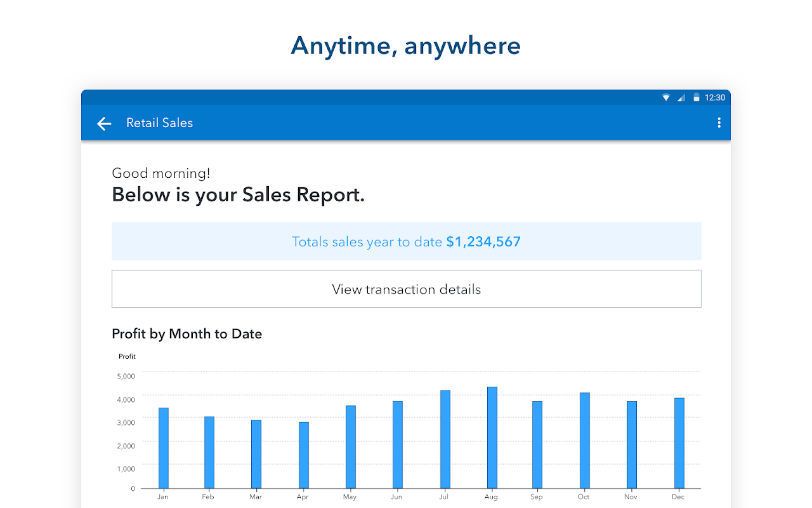
Task: Tap the back arrow icon
Action: [x=104, y=123]
